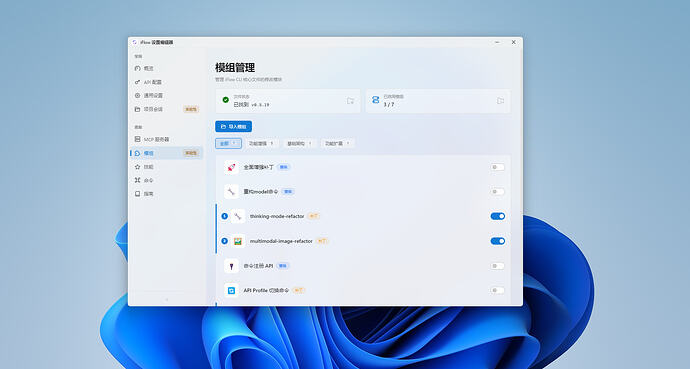Enable the API Profile module toggle
The width and height of the screenshot is (690, 369).
[x=498, y=290]
